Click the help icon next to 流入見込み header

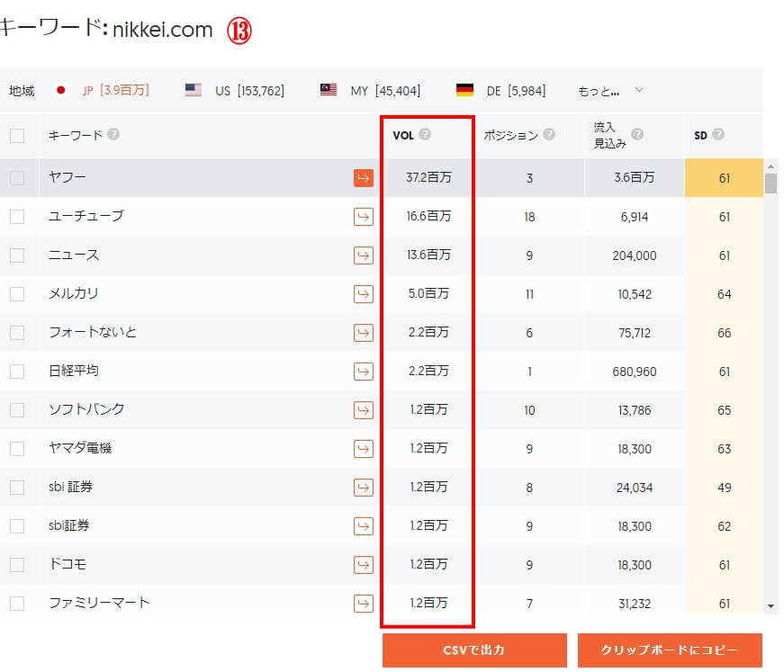point(637,134)
